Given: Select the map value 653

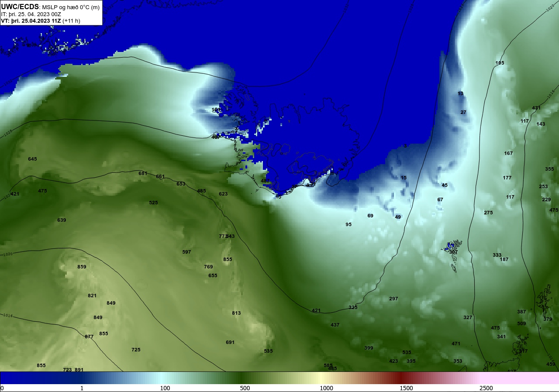Looking at the screenshot, I should point(181,184).
